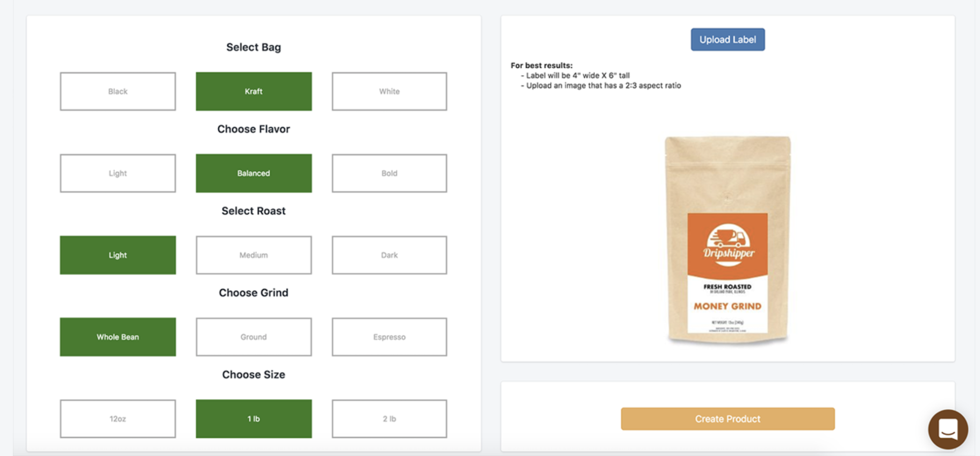This screenshot has height=456, width=980.
Task: Open the chat widget icon
Action: 948,429
